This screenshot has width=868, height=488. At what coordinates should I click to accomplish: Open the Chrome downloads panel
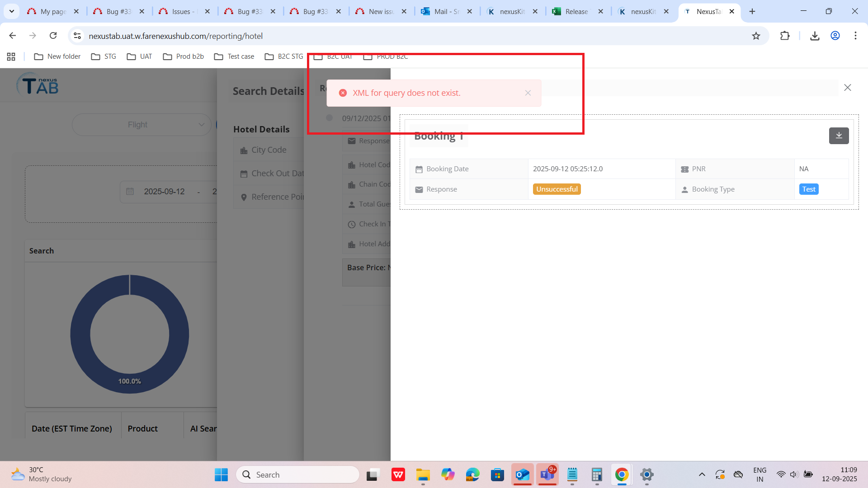click(x=815, y=36)
